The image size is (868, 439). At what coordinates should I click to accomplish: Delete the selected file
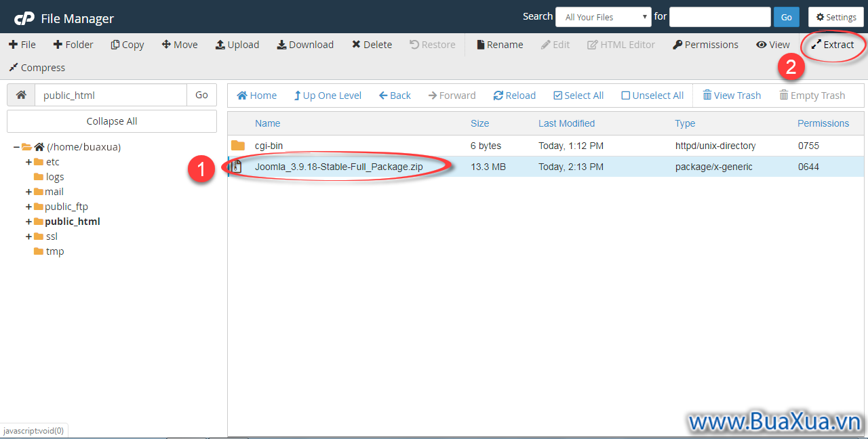(372, 45)
